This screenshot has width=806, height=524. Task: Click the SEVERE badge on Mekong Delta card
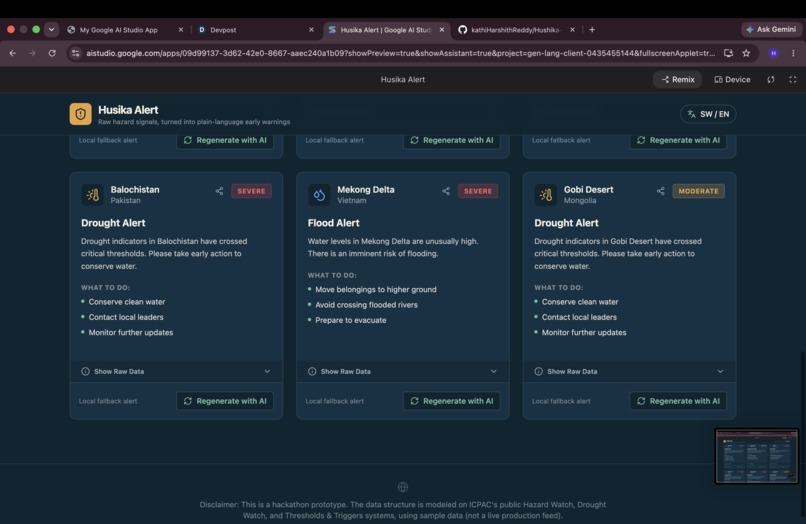[478, 191]
